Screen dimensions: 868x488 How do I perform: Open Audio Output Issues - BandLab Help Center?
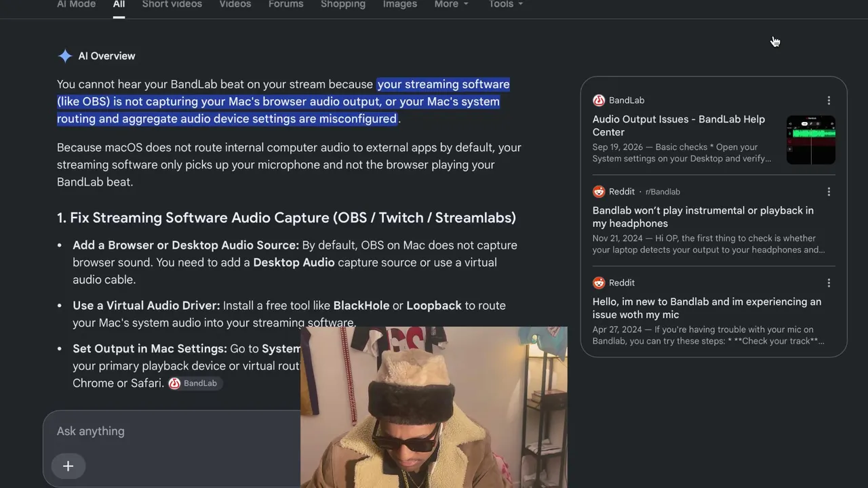pos(679,125)
